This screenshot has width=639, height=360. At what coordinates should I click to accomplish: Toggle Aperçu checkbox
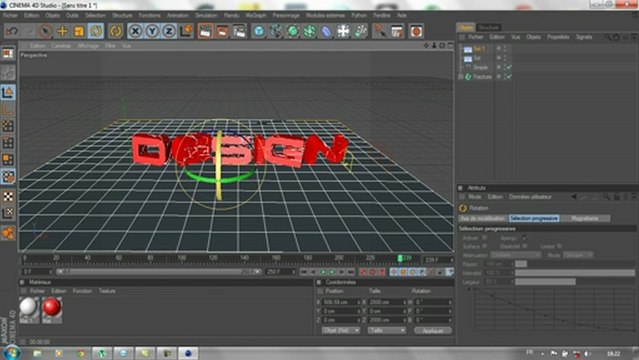(524, 238)
